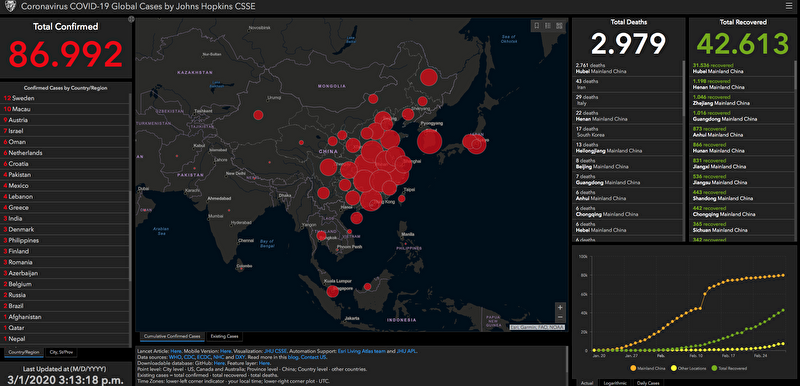Switch to the Logarithmic chart tab

(614, 382)
